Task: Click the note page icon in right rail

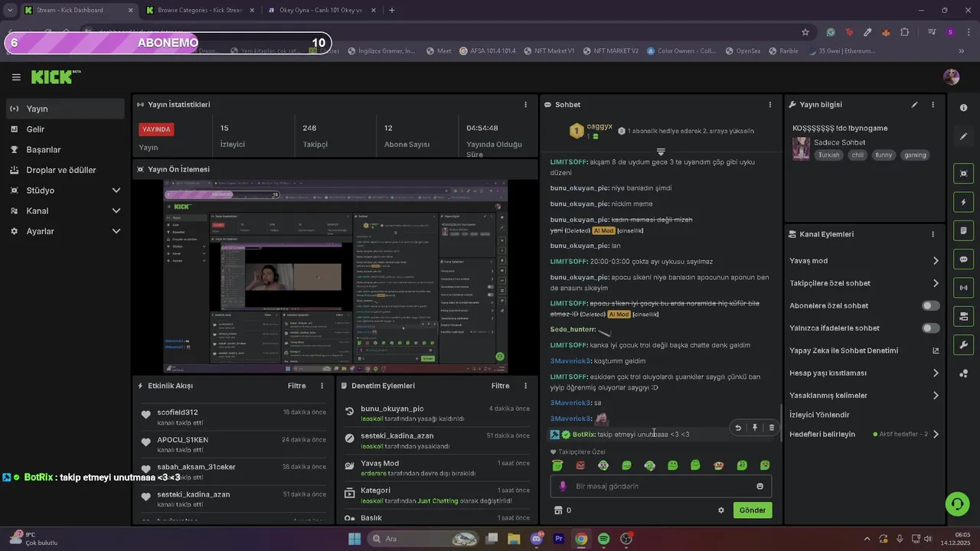Action: click(963, 230)
